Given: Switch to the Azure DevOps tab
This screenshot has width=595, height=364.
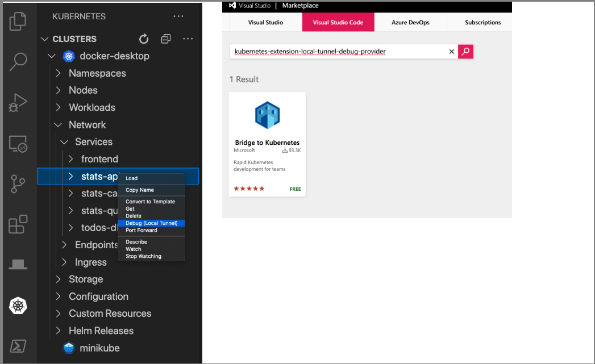Looking at the screenshot, I should click(410, 23).
